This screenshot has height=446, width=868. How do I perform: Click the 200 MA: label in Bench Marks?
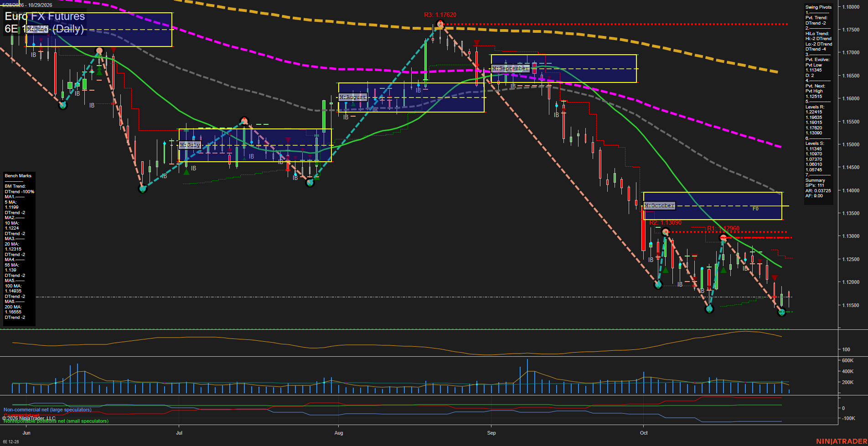coord(13,307)
